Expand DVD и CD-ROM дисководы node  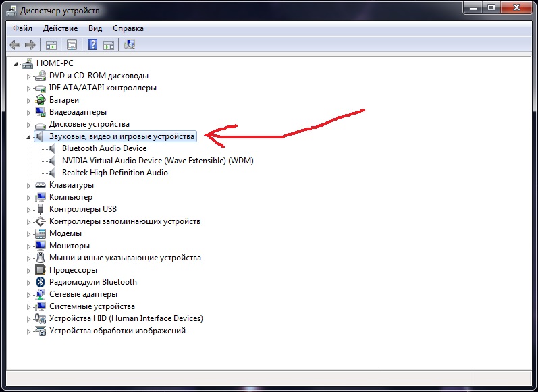pyautogui.click(x=29, y=76)
